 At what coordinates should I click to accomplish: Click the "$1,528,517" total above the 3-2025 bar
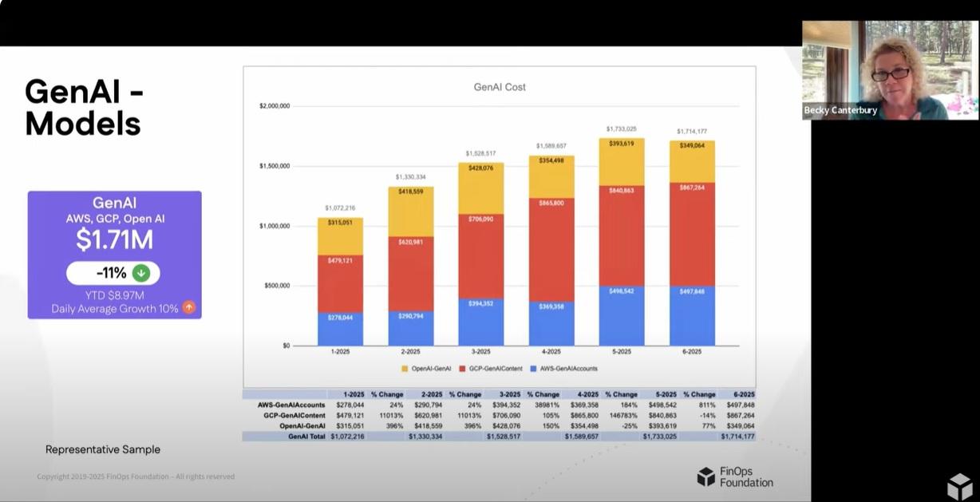coord(481,153)
